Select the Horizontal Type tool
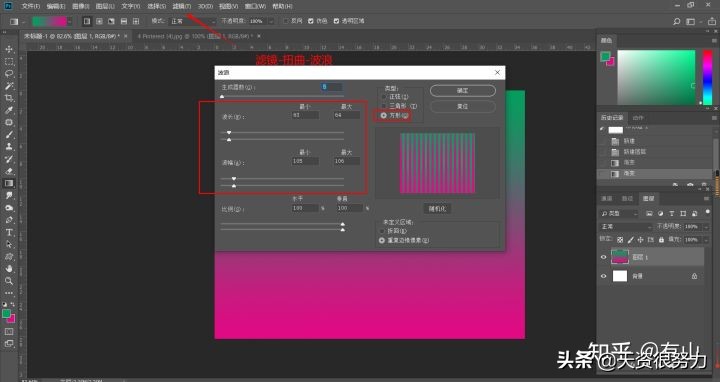 click(x=9, y=232)
